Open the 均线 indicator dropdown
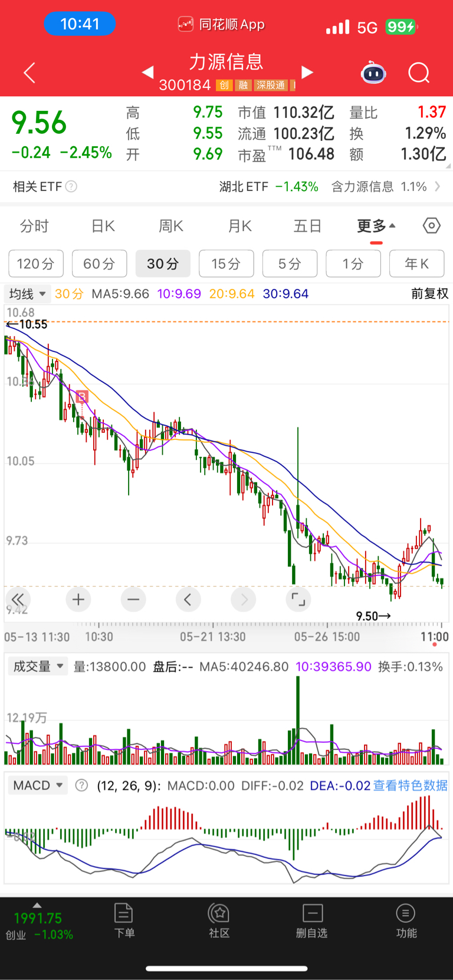This screenshot has width=453, height=980. 27,294
